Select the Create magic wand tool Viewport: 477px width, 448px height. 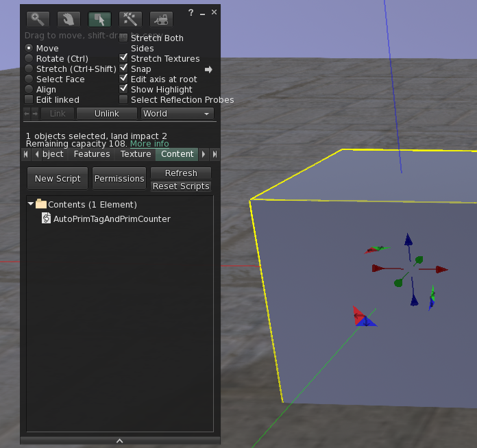[x=130, y=19]
